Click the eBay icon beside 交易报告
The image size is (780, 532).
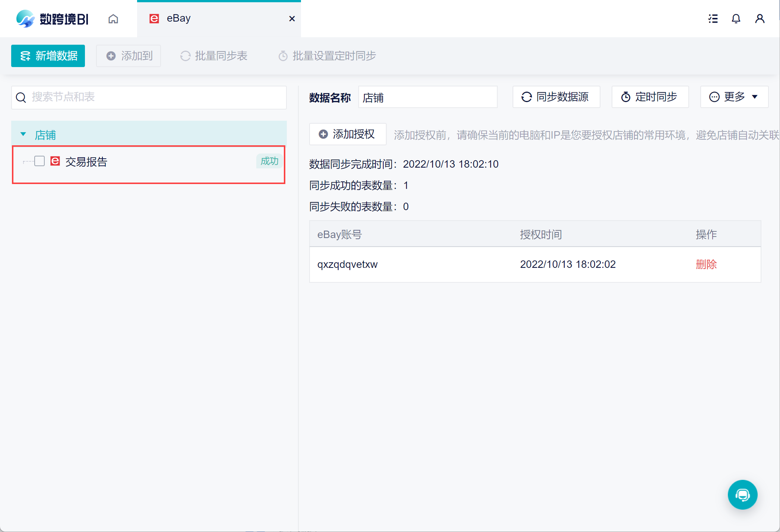(55, 161)
